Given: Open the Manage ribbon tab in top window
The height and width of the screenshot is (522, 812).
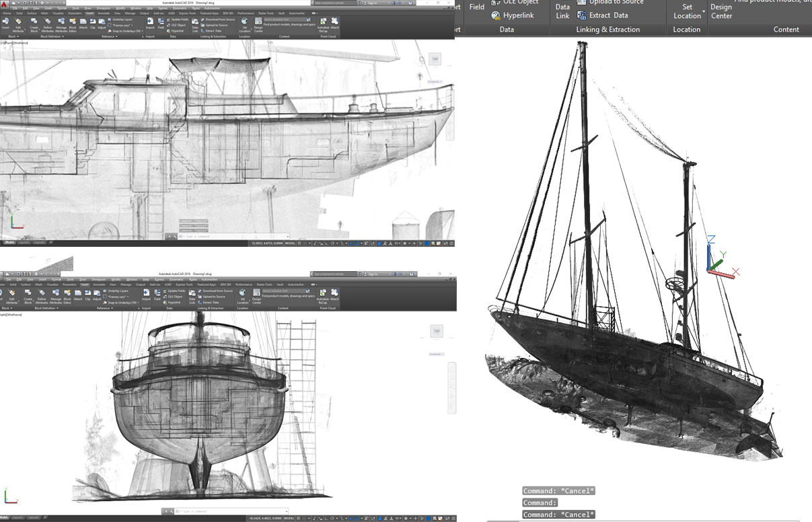Looking at the screenshot, I should tap(130, 13).
